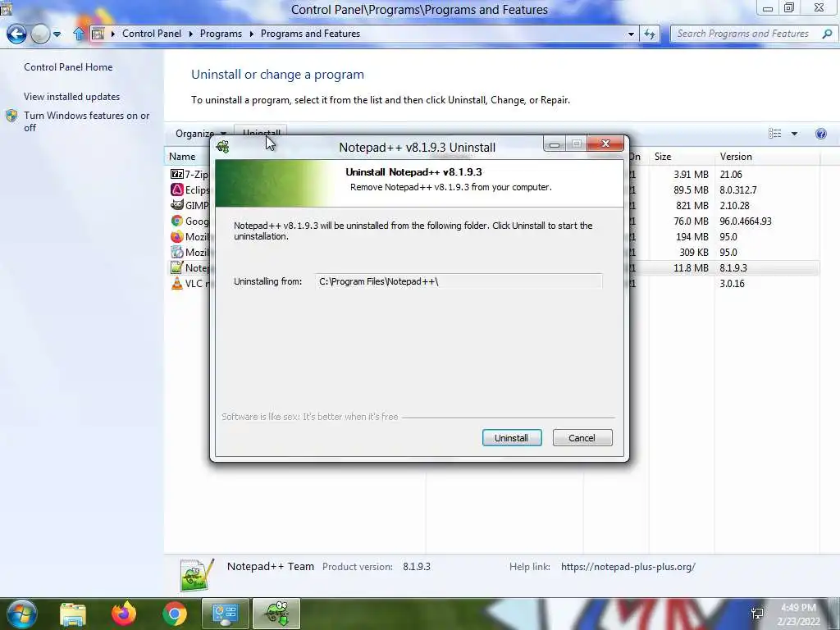Click the Notepad++ chameleon icon in dialog titlebar

click(223, 146)
